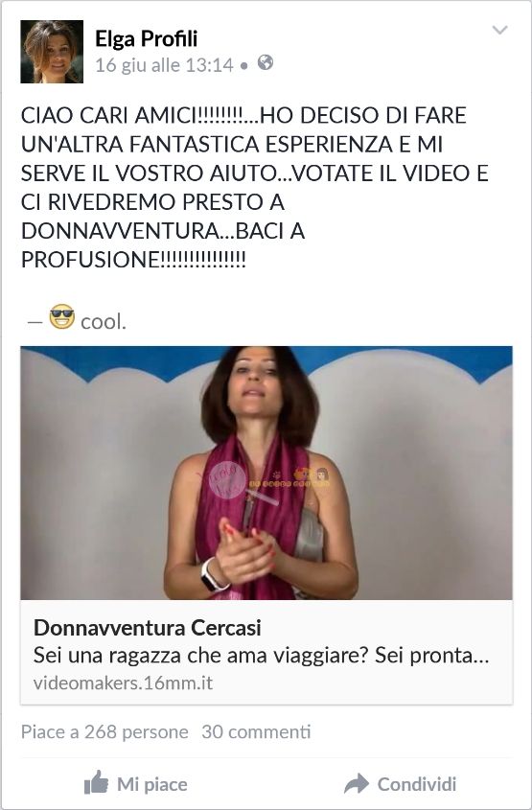Click the globe public privacy icon
The width and height of the screenshot is (532, 810).
click(x=266, y=63)
